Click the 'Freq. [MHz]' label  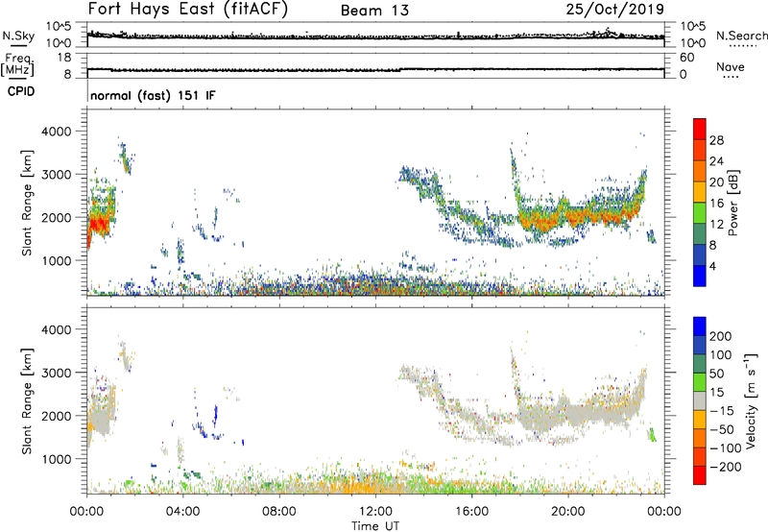tap(17, 65)
